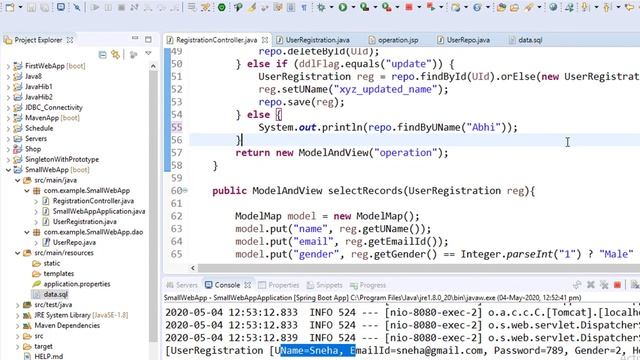Click the green Run toolbar icon
The image size is (640, 360).
coord(343,7)
